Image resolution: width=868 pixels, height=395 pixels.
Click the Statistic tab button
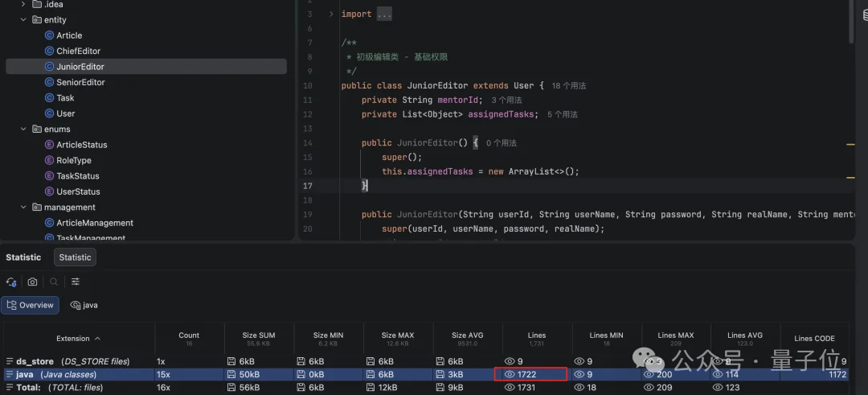(x=75, y=257)
